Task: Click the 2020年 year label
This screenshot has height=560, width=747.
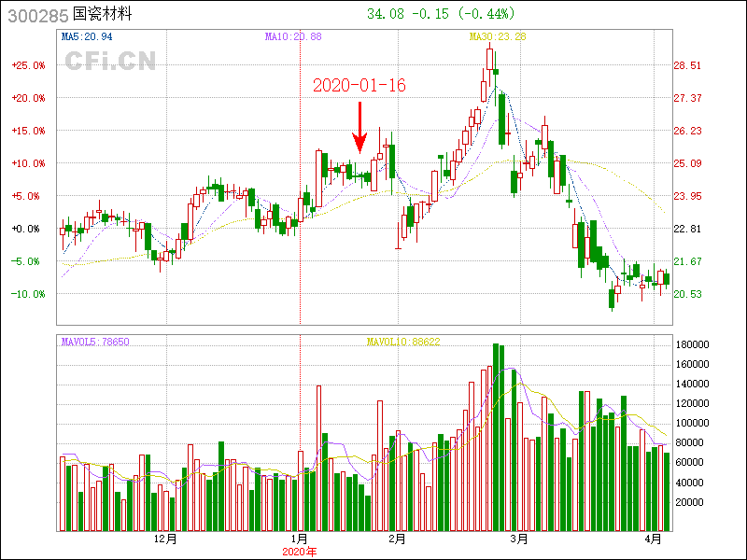Action: tap(300, 552)
